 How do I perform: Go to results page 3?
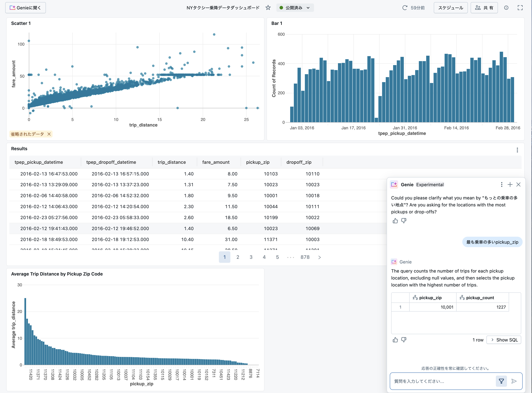(x=251, y=257)
